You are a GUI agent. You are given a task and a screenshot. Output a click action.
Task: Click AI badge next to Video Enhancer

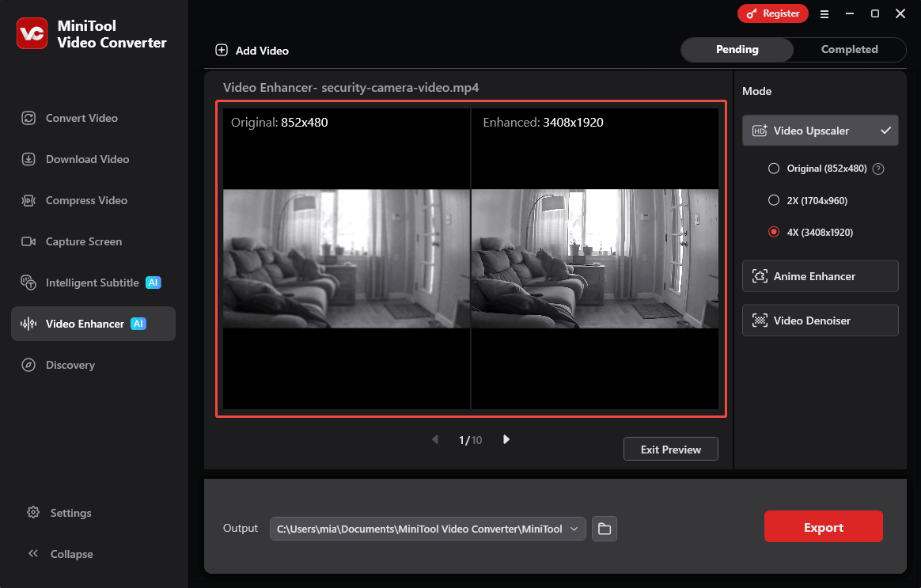tap(138, 324)
